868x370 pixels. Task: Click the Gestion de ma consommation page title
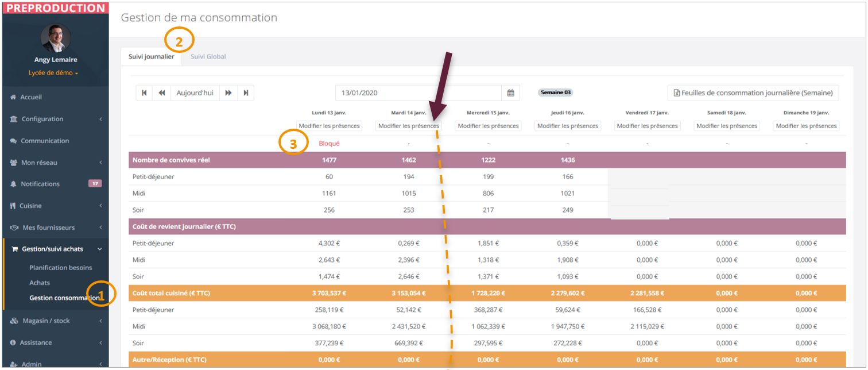[x=199, y=18]
